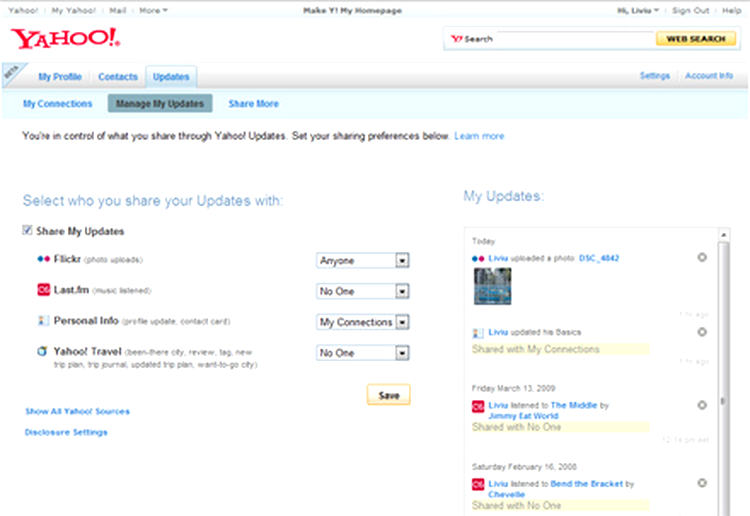The height and width of the screenshot is (516, 750).
Task: Open the Mail link
Action: click(x=118, y=10)
